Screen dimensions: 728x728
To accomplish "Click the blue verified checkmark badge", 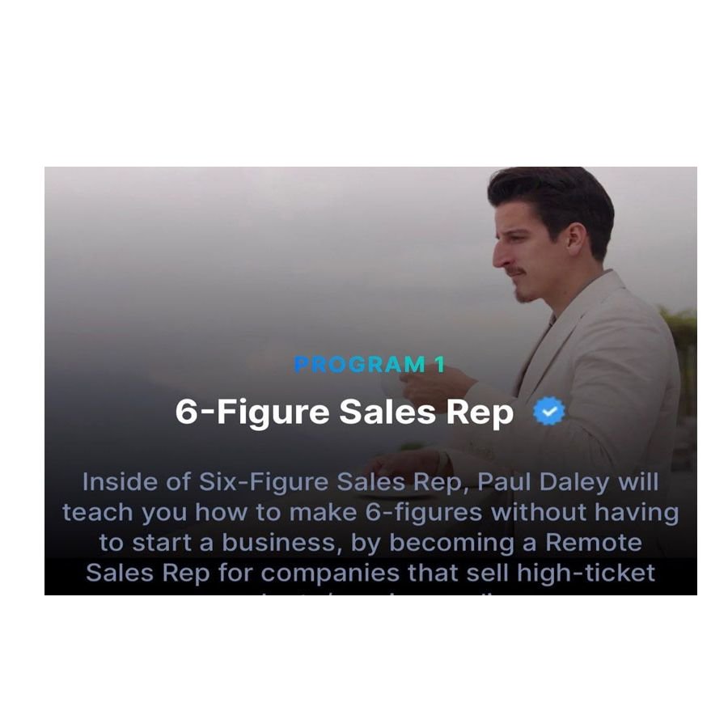I will tap(548, 411).
